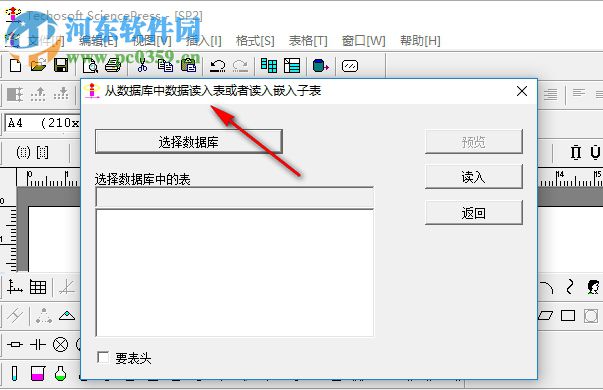Image resolution: width=603 pixels, height=390 pixels.
Task: Click the paste clipboard icon
Action: tap(188, 66)
